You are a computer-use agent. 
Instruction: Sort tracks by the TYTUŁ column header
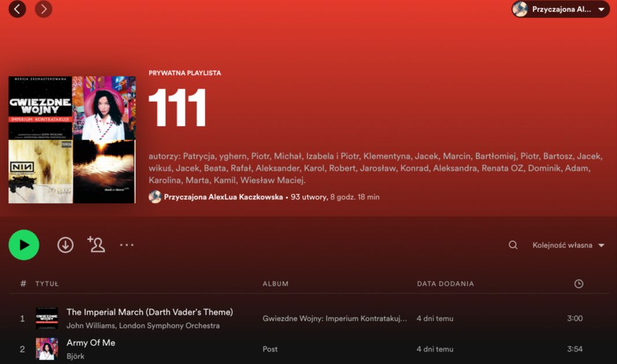[47, 284]
